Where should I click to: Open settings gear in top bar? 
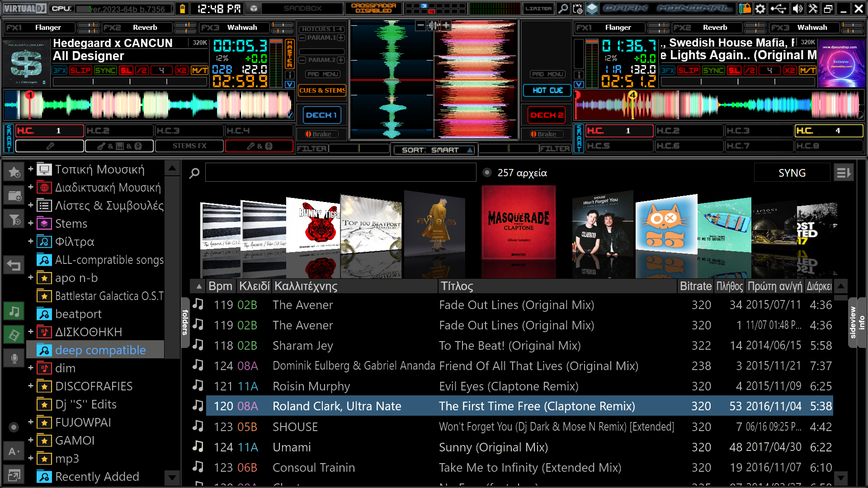pos(760,9)
